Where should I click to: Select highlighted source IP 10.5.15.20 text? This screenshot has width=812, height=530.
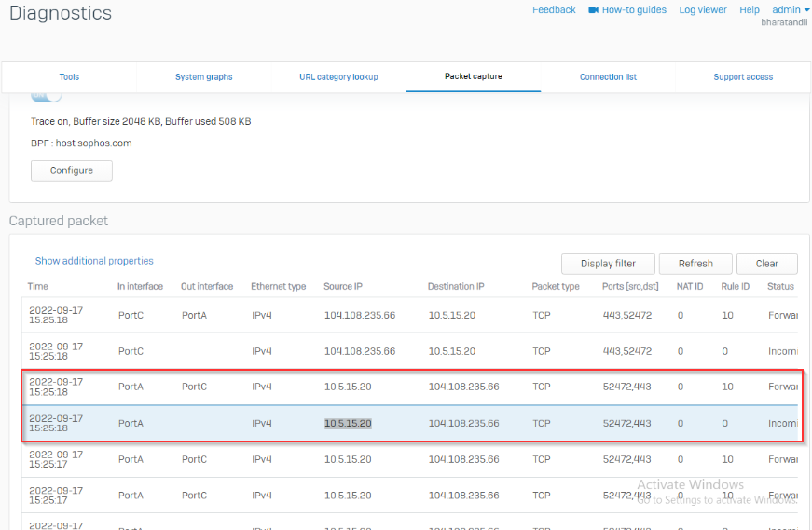coord(348,424)
